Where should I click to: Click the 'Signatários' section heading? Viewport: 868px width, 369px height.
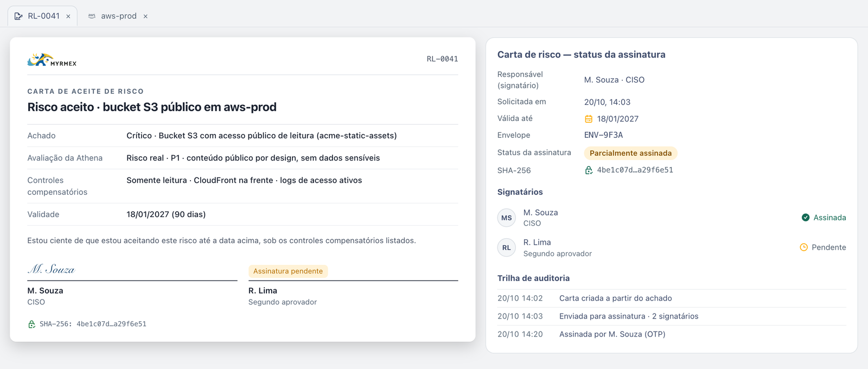[520, 192]
